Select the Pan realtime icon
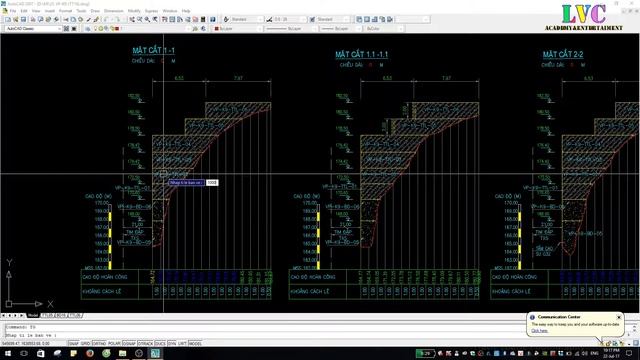The height and width of the screenshot is (360, 640). [132, 19]
